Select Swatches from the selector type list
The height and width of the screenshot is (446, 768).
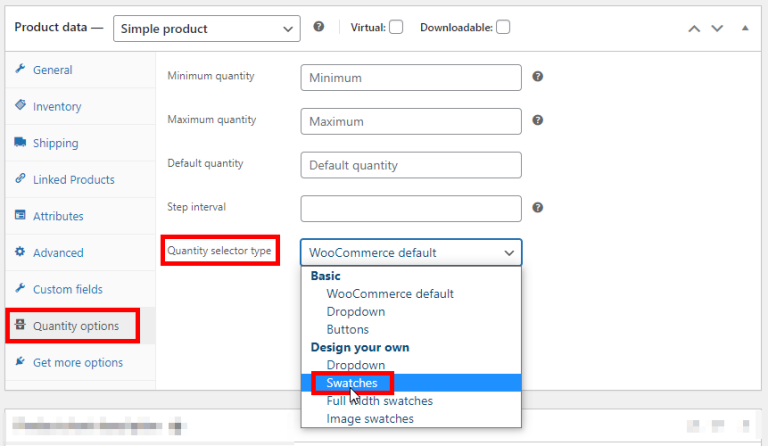click(351, 383)
